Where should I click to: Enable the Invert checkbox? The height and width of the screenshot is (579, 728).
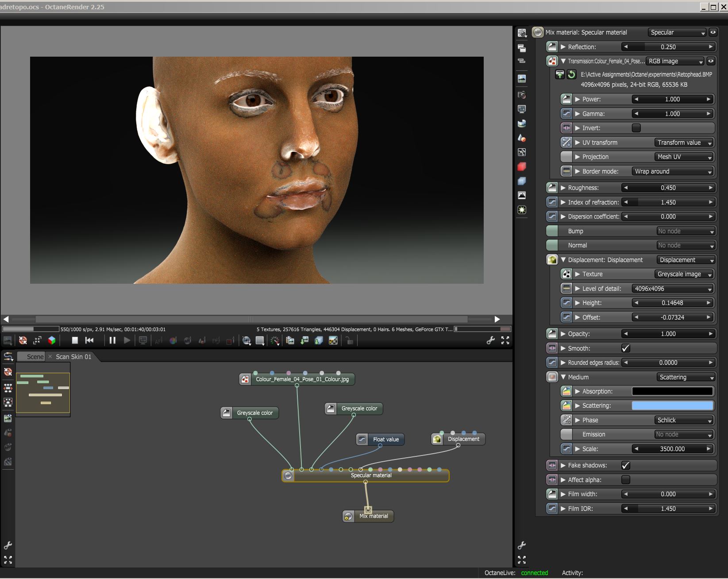(x=636, y=128)
